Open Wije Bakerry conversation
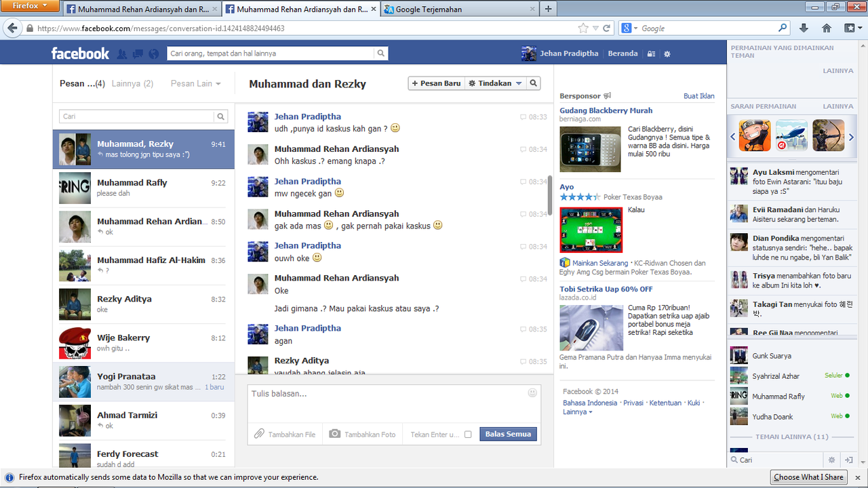This screenshot has height=488, width=868. [x=144, y=343]
